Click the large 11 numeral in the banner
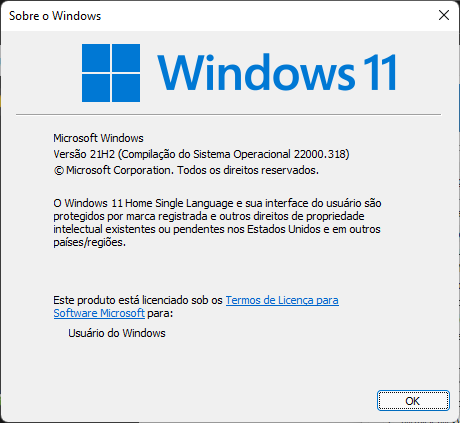The width and height of the screenshot is (460, 423). 379,72
